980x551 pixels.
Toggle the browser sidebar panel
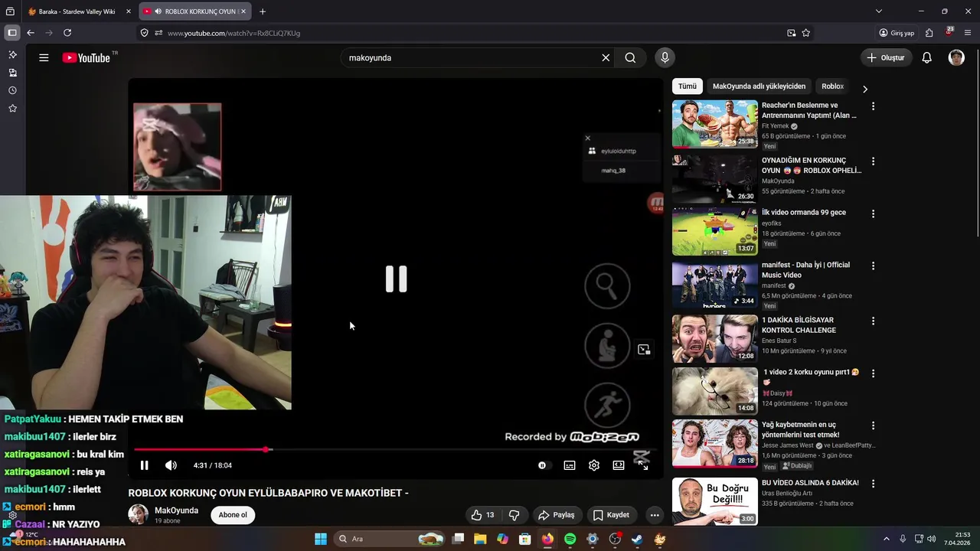[x=12, y=33]
